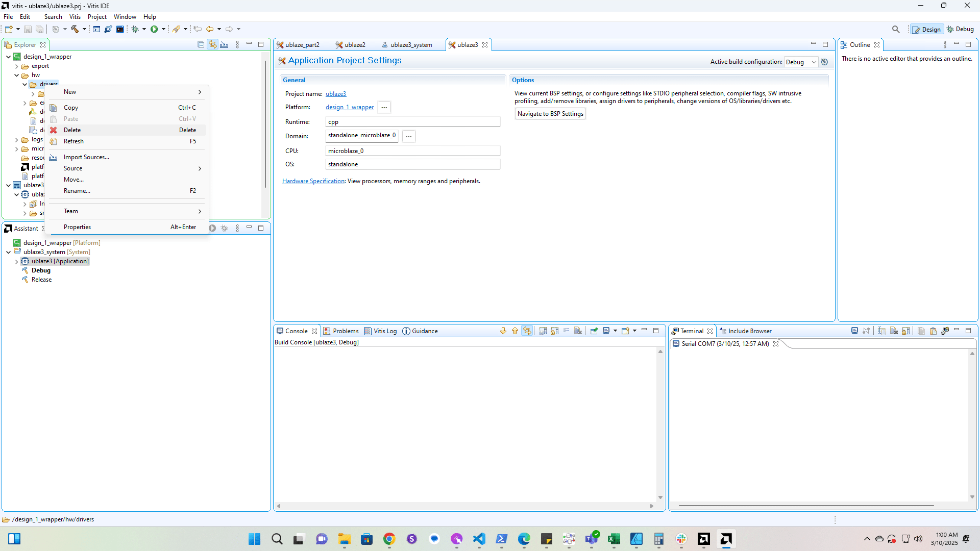Screen dimensions: 980x551
Task: Expand the ublaze3 [Application] node in Assistant
Action: [16, 261]
